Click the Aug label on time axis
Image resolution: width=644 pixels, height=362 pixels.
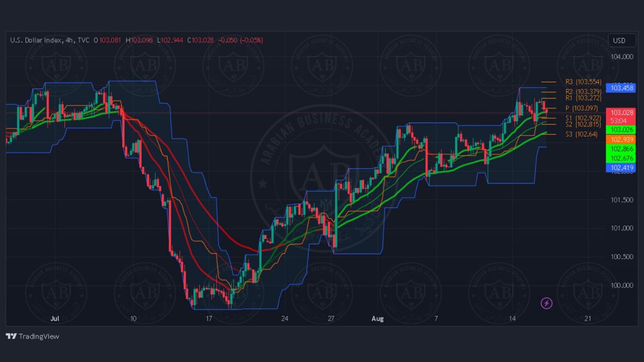tap(377, 318)
